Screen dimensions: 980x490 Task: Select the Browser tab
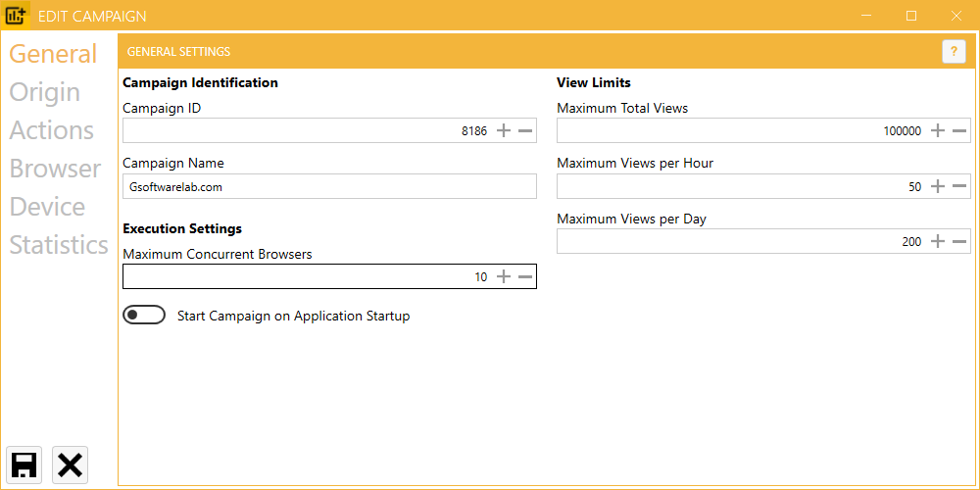[55, 169]
